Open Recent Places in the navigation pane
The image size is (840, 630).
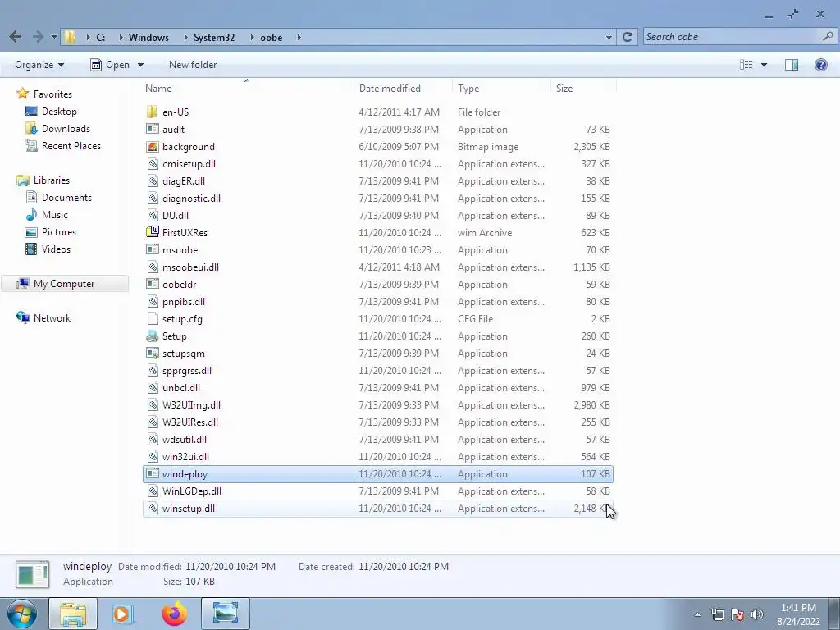tap(71, 146)
